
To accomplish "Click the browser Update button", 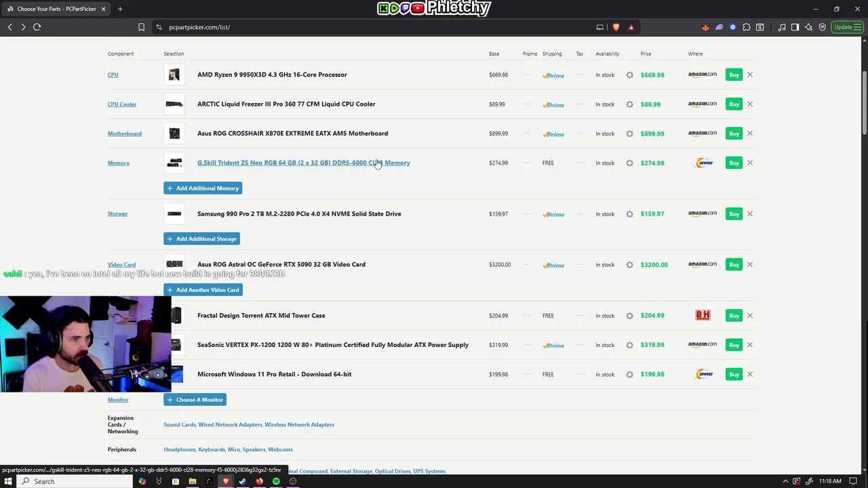I will (x=847, y=27).
